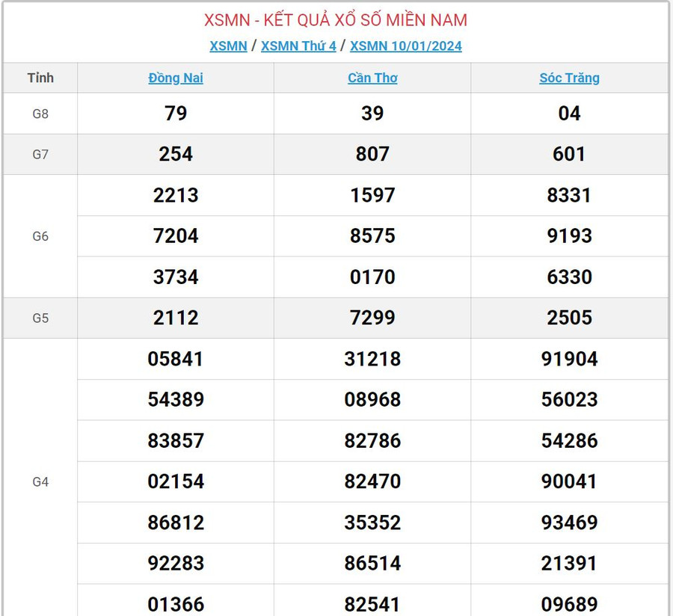
Task: Click the Tỉnh column header
Action: [x=40, y=78]
